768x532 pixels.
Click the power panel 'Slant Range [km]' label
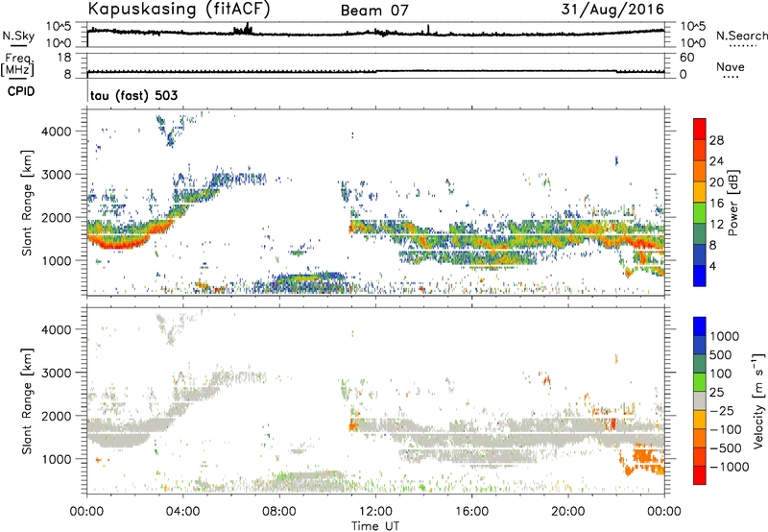tap(27, 203)
